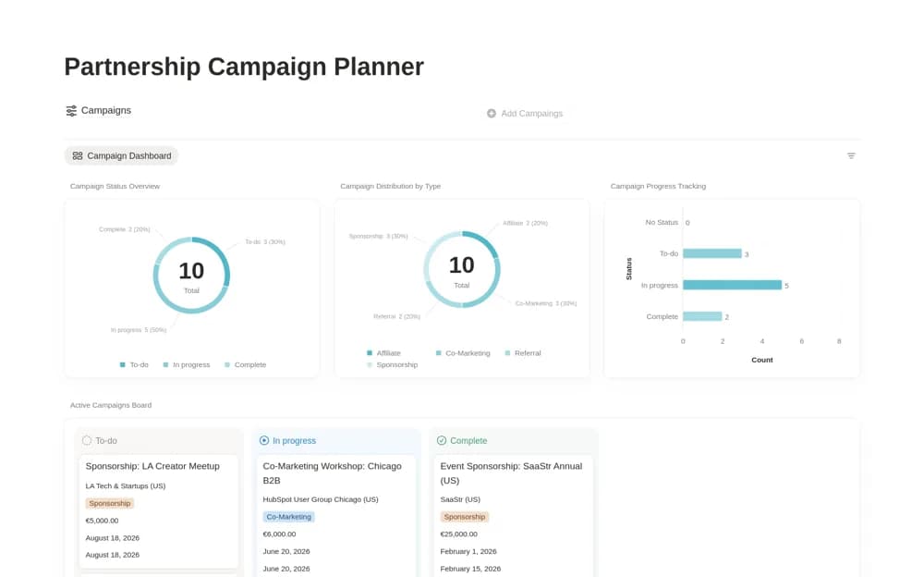Click the Campaign Distribution by Type label
This screenshot has width=924, height=577.
[x=390, y=186]
